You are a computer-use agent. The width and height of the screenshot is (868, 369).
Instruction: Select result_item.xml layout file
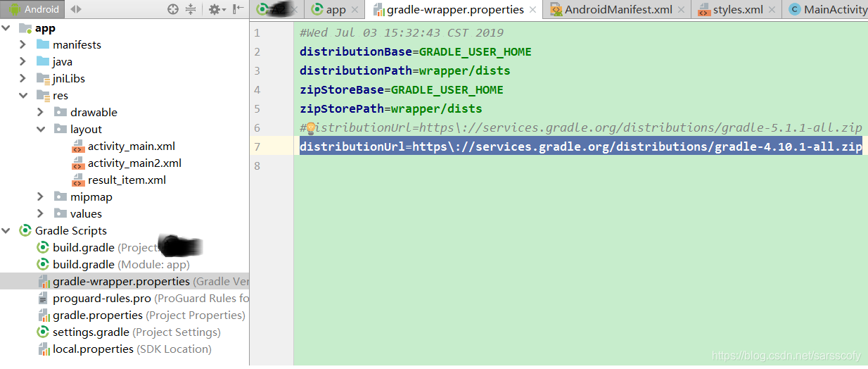pos(127,180)
